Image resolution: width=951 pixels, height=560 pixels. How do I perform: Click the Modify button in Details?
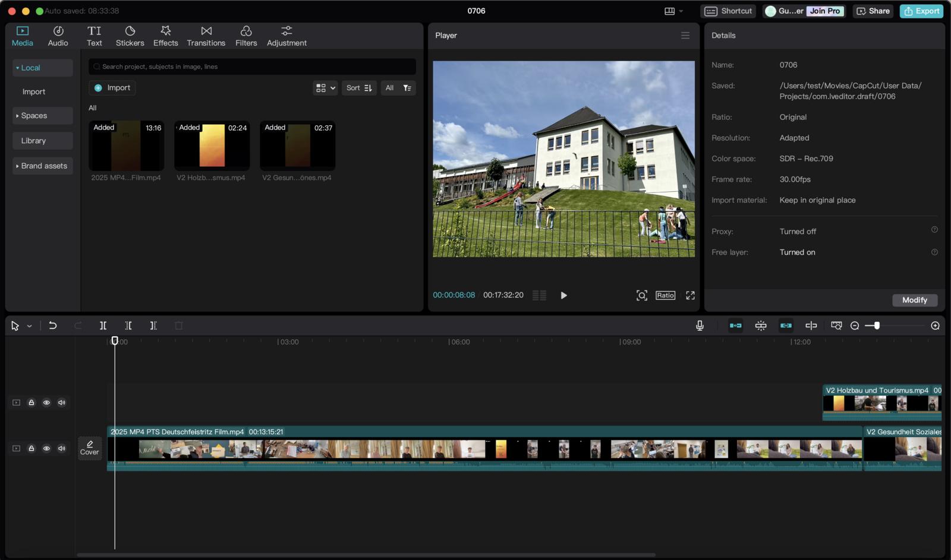[x=914, y=300]
